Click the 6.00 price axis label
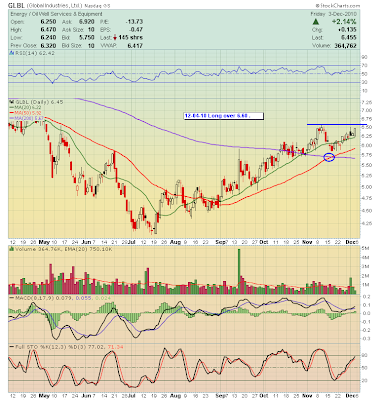Image resolution: width=380 pixels, height=400 pixels. (x=368, y=146)
